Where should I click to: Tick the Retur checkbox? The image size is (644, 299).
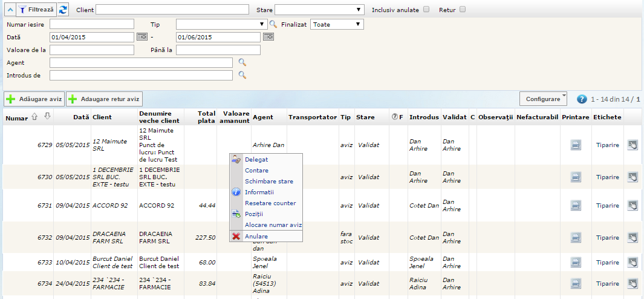pos(463,10)
